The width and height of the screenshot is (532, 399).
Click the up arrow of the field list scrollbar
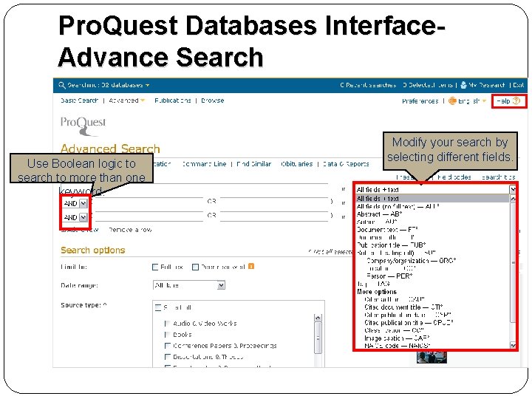513,199
